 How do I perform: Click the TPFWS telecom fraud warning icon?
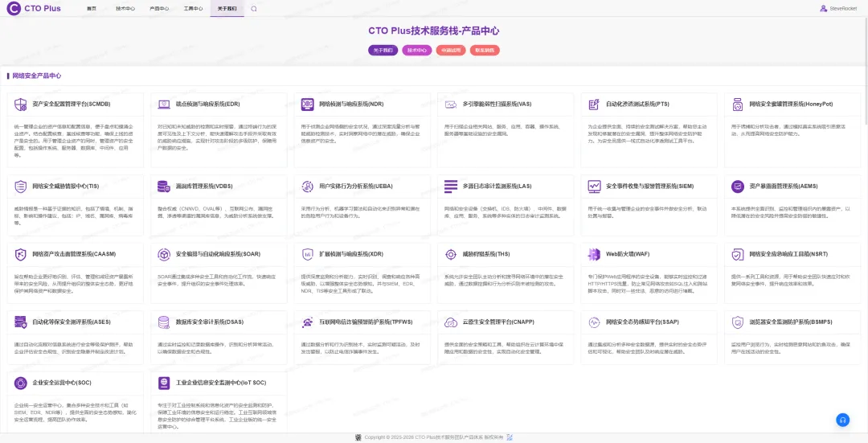307,322
